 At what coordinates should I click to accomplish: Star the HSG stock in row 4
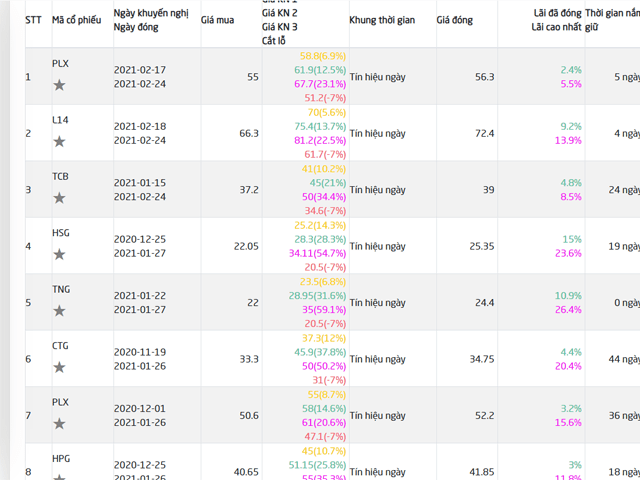pos(59,255)
